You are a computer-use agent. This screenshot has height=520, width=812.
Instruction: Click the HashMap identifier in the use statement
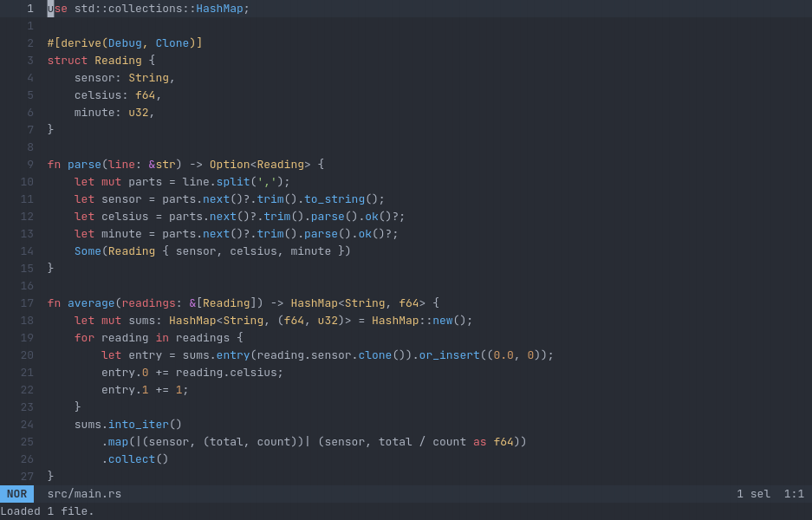219,9
